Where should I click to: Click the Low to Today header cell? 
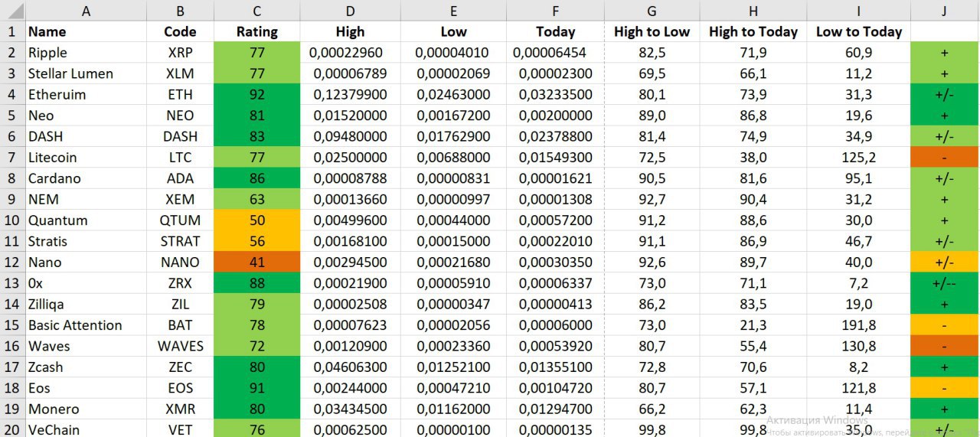tap(859, 32)
